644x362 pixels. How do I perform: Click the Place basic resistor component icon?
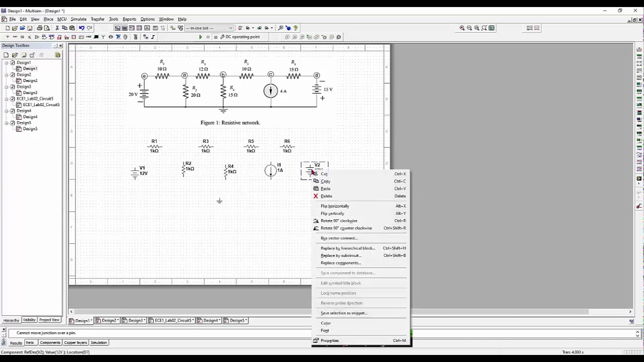15,37
